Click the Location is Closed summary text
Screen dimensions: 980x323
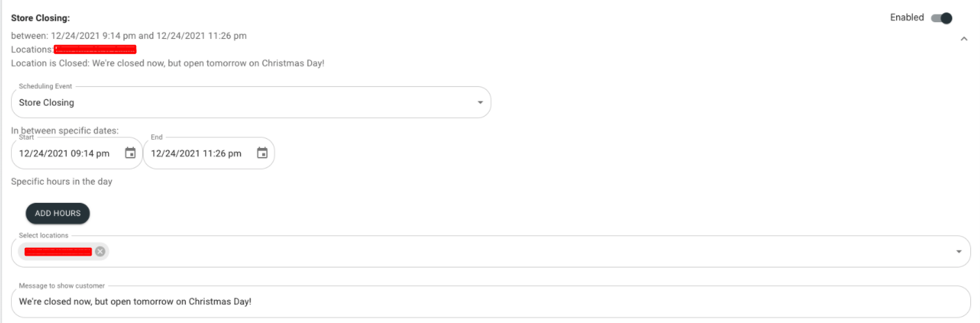(168, 63)
